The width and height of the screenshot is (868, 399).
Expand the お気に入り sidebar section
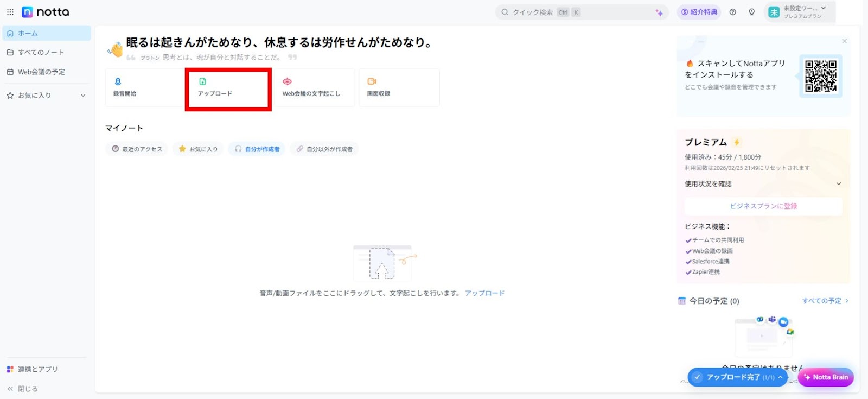pyautogui.click(x=83, y=96)
